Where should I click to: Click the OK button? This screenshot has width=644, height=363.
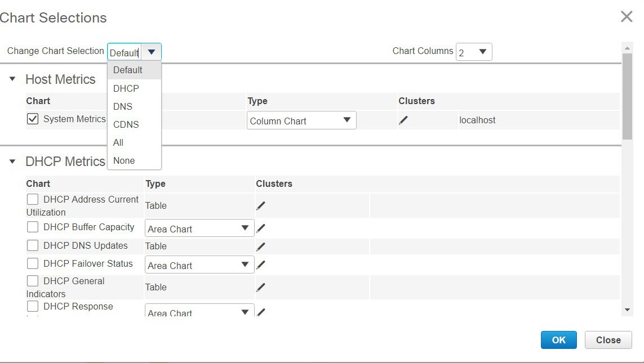[558, 340]
